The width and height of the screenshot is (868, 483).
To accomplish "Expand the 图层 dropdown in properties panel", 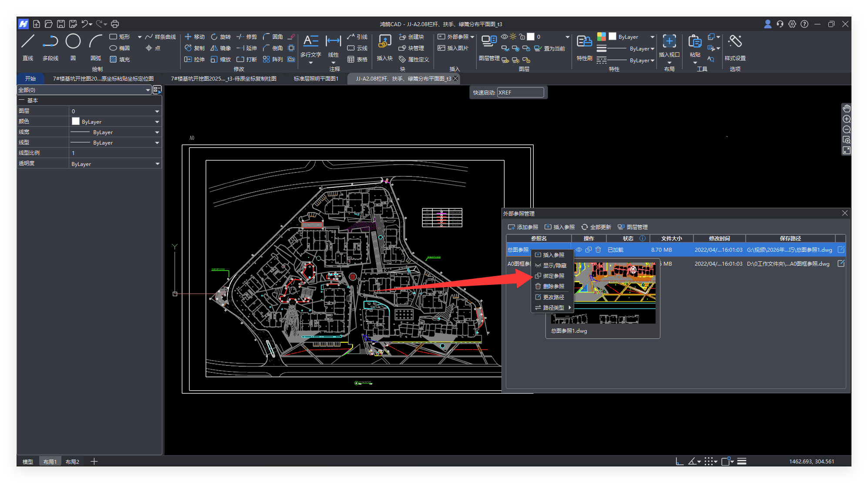I will click(x=157, y=111).
